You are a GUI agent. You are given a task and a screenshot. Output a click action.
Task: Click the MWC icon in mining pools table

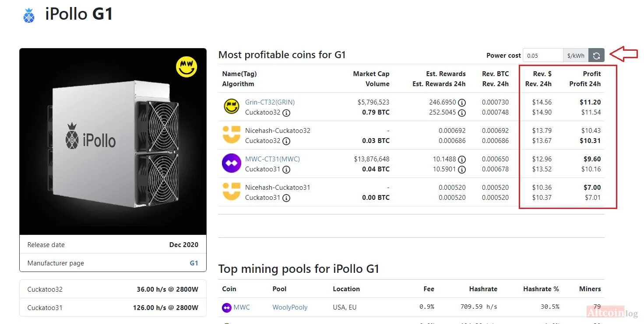tap(226, 307)
